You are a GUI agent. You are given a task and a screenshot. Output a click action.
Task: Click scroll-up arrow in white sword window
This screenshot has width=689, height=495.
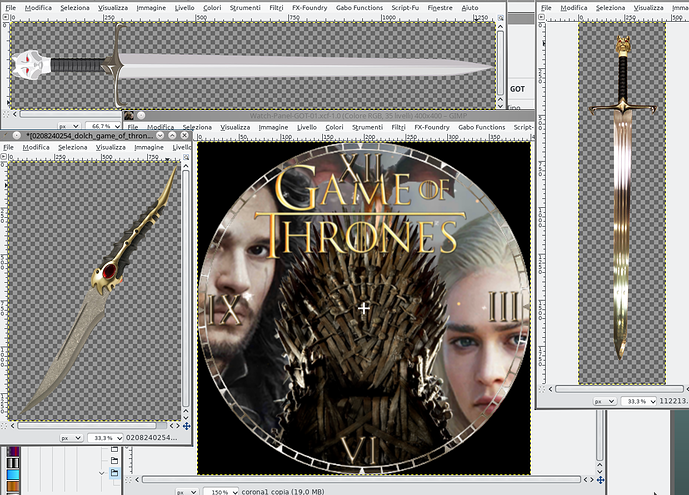500,26
